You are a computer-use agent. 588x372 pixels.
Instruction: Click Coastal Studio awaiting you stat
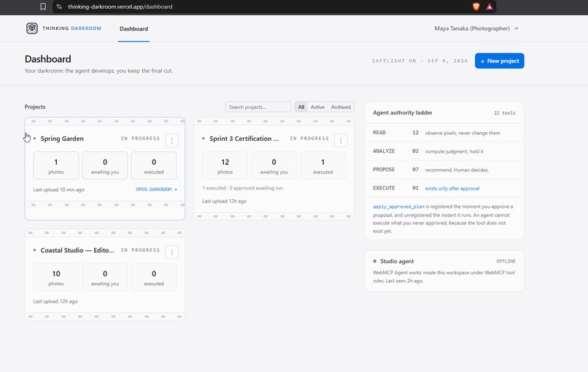(x=105, y=277)
